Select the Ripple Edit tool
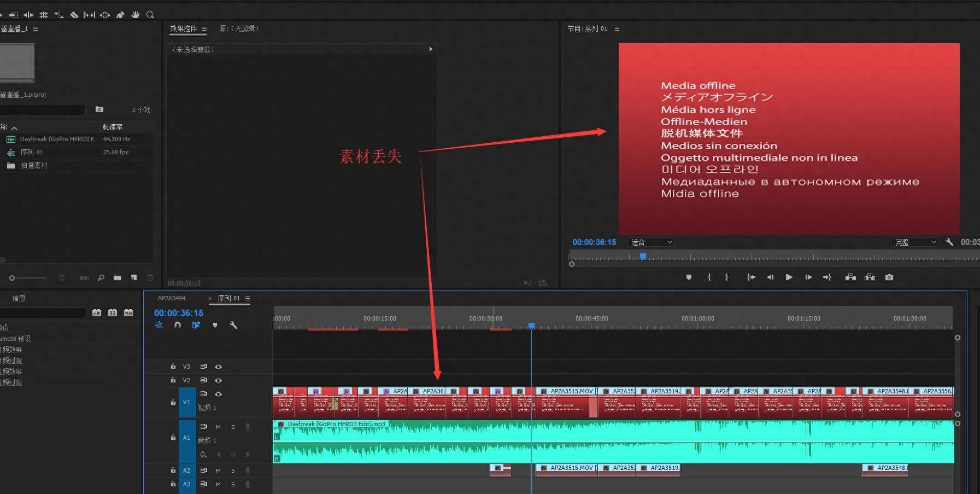Screen dimensions: 980x494 point(28,15)
